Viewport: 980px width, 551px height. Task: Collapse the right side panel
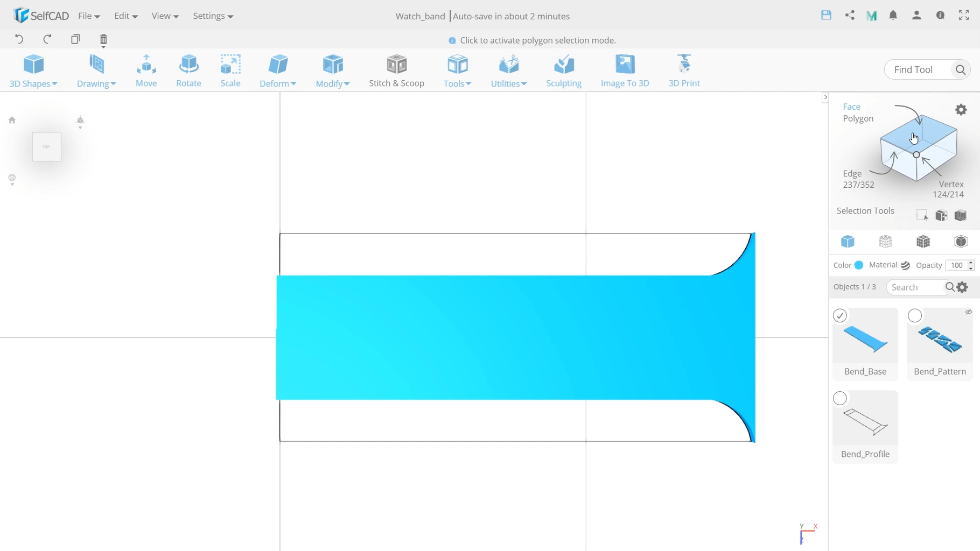click(x=825, y=97)
